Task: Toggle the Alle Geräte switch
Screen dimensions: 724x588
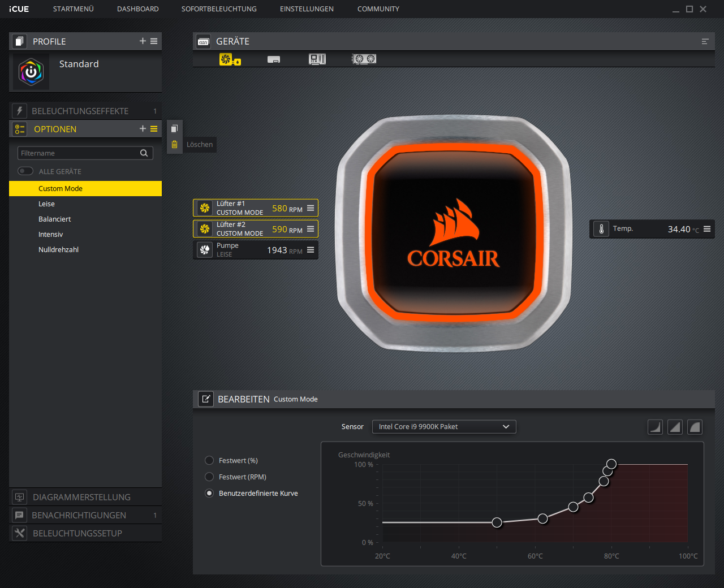Action: click(x=25, y=171)
